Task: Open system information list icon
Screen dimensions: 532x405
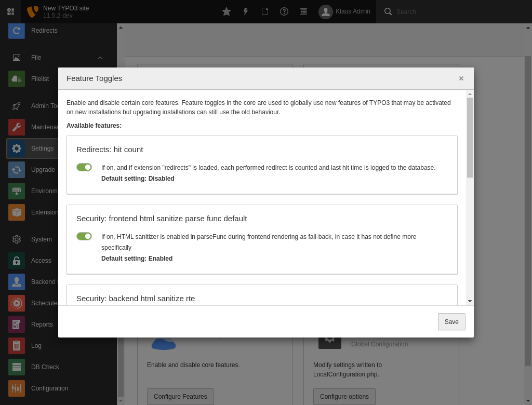Action: click(x=303, y=11)
